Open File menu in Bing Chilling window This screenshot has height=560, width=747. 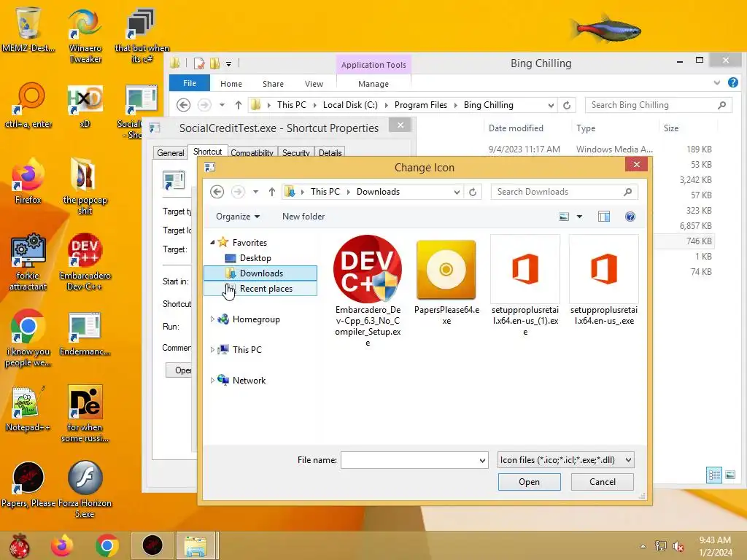[x=189, y=83]
